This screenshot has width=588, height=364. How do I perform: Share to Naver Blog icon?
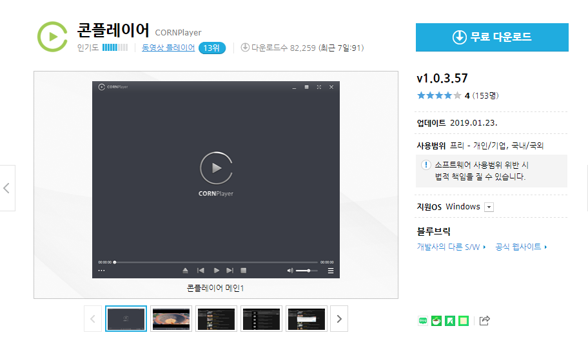[423, 321]
